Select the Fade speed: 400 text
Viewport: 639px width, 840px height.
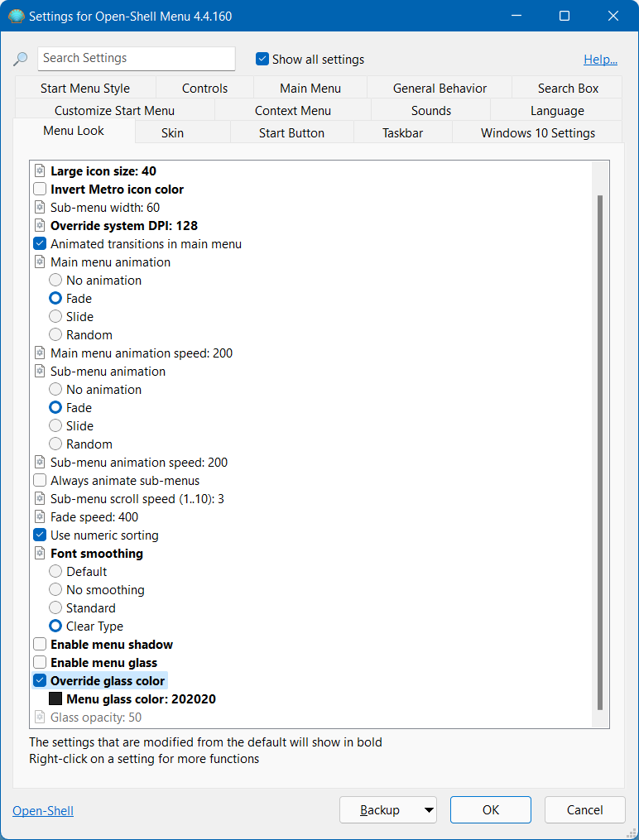(94, 517)
